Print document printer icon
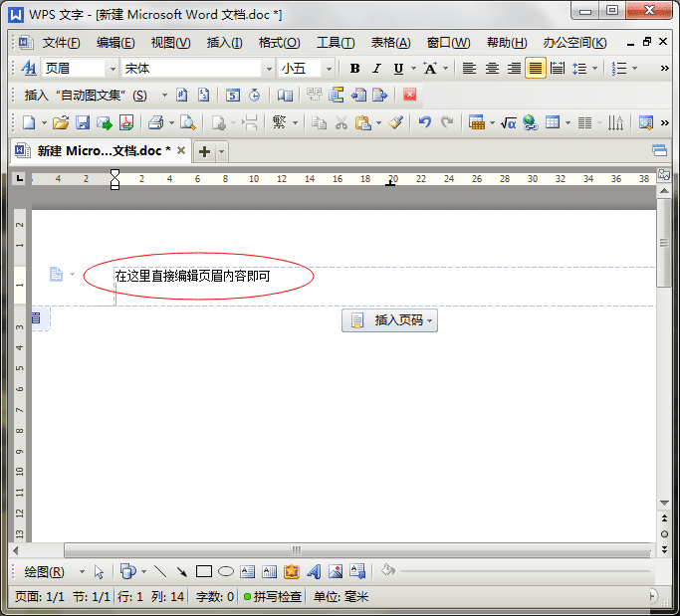This screenshot has width=680, height=616. coord(155,122)
